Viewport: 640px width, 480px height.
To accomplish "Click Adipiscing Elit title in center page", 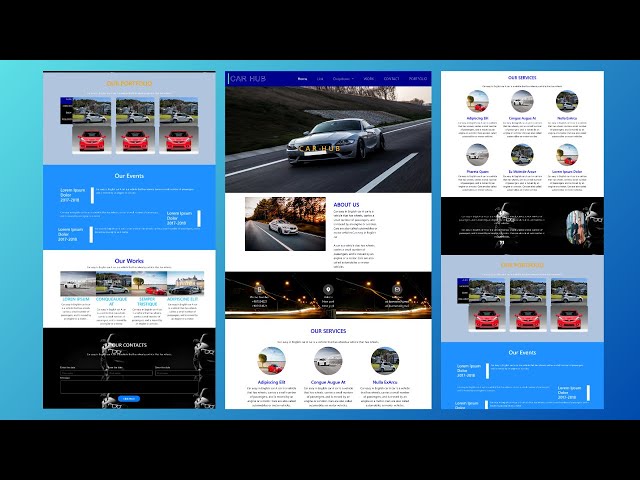I will [x=272, y=382].
